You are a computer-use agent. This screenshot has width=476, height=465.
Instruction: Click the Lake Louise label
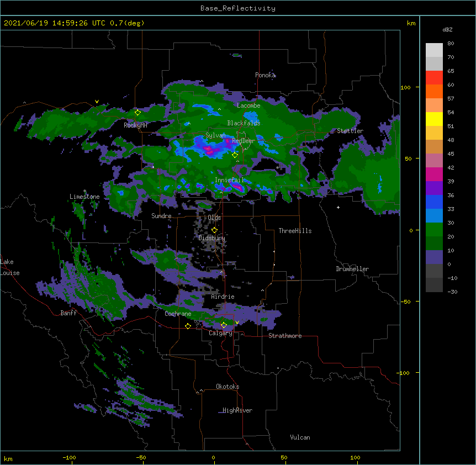[x=10, y=267]
